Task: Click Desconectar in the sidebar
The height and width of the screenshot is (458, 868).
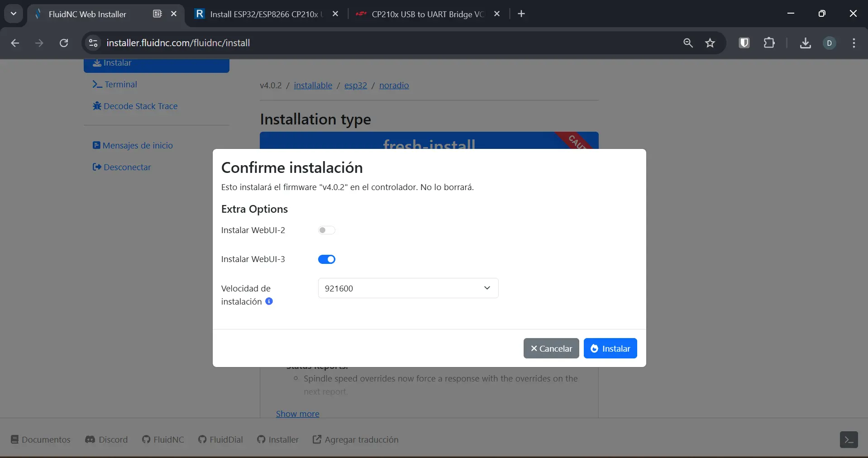Action: tap(127, 167)
